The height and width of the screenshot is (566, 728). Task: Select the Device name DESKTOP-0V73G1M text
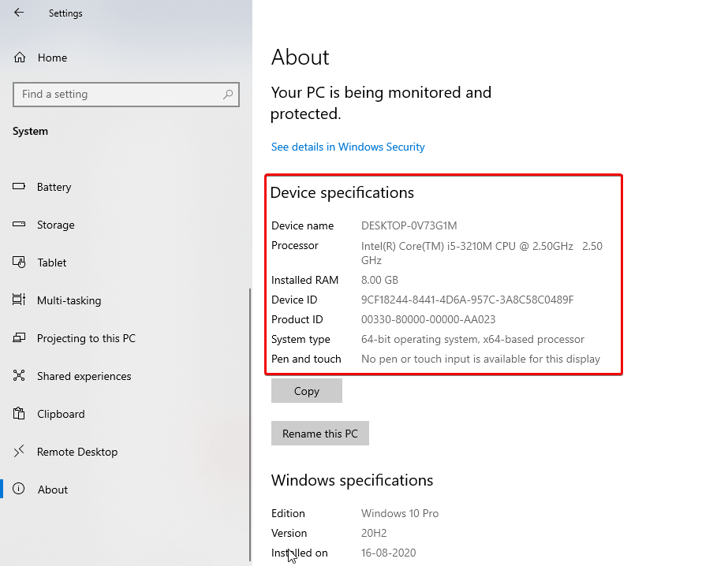pyautogui.click(x=409, y=225)
